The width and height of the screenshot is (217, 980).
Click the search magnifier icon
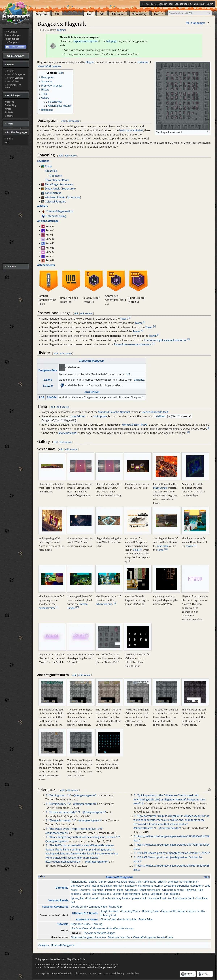[209, 13]
